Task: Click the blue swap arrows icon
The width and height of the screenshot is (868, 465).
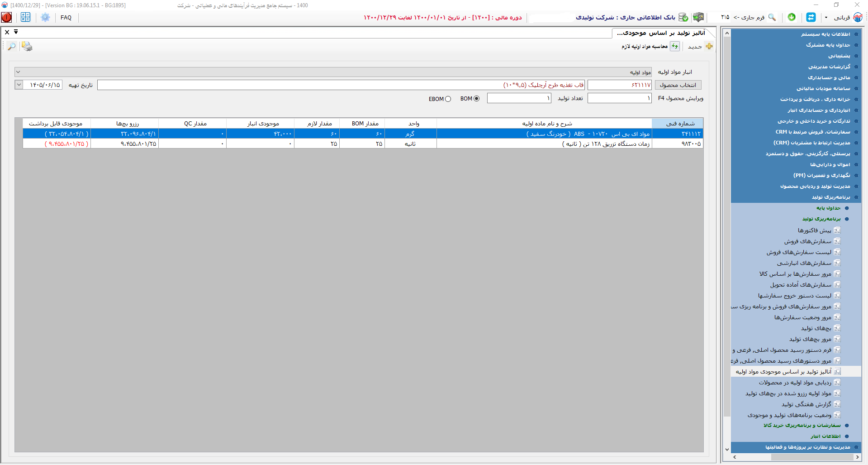Action: pyautogui.click(x=811, y=17)
